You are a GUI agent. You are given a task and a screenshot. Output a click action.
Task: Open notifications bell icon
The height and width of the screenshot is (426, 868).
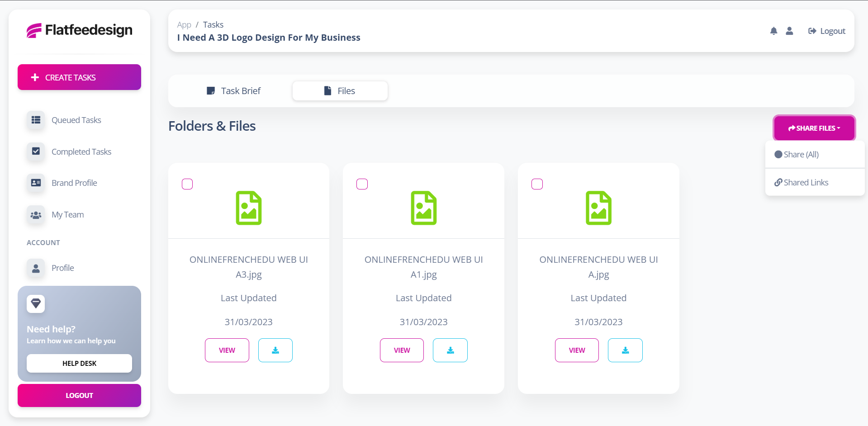pyautogui.click(x=774, y=31)
